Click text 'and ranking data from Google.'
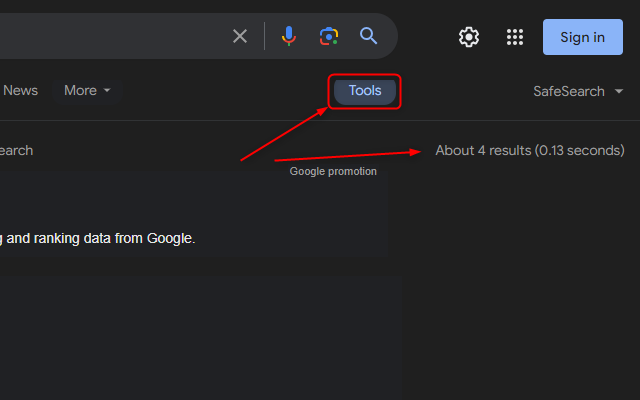This screenshot has height=400, width=640. pos(101,238)
